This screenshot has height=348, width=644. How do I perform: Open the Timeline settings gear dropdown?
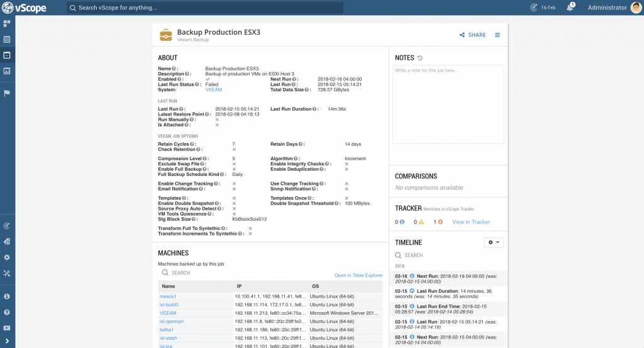[494, 242]
